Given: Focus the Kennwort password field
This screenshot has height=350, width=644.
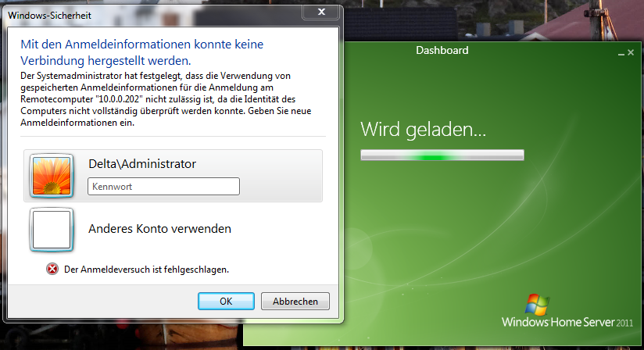Looking at the screenshot, I should (x=163, y=187).
